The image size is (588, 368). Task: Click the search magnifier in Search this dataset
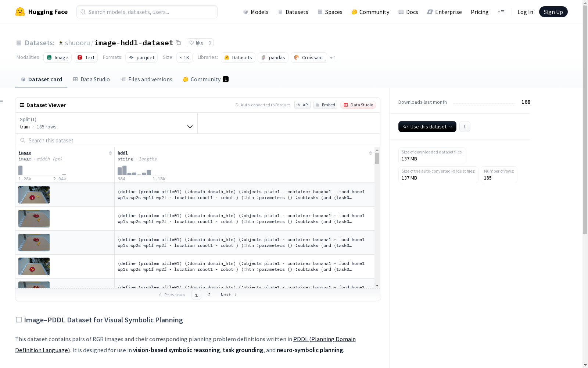[x=23, y=140]
